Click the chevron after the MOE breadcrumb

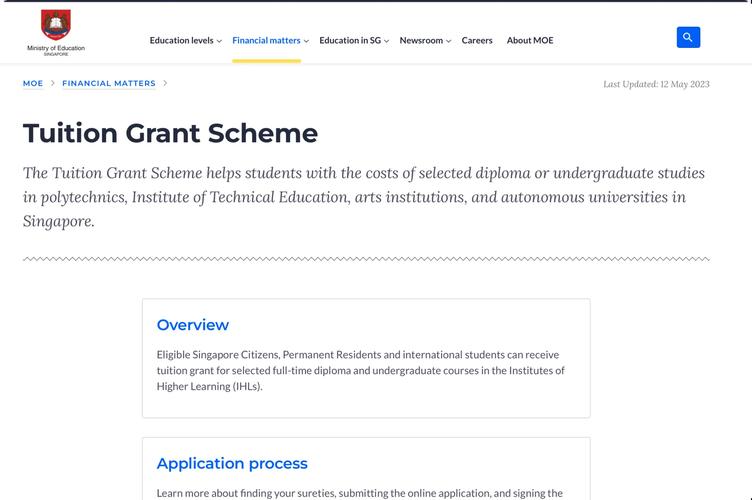coord(53,83)
